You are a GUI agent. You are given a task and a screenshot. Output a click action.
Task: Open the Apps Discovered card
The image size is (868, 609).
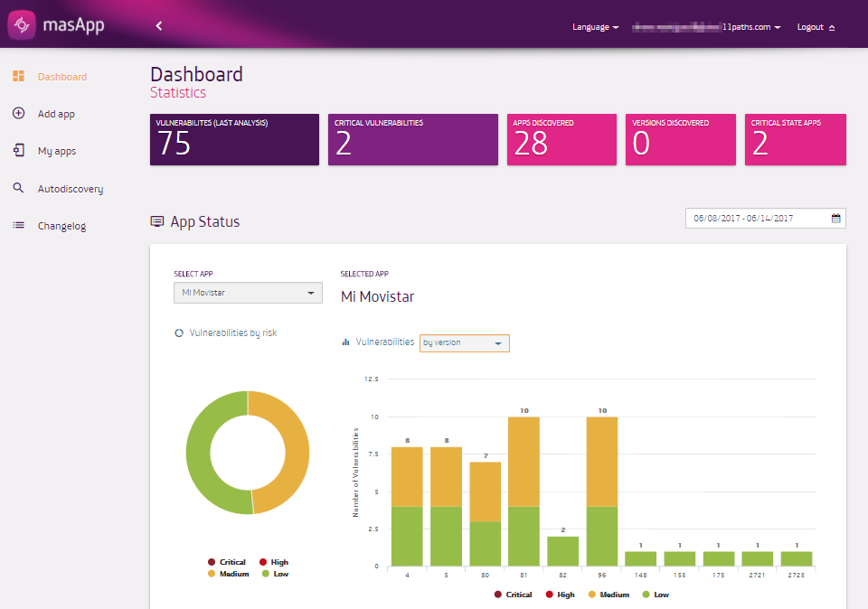[x=561, y=139]
